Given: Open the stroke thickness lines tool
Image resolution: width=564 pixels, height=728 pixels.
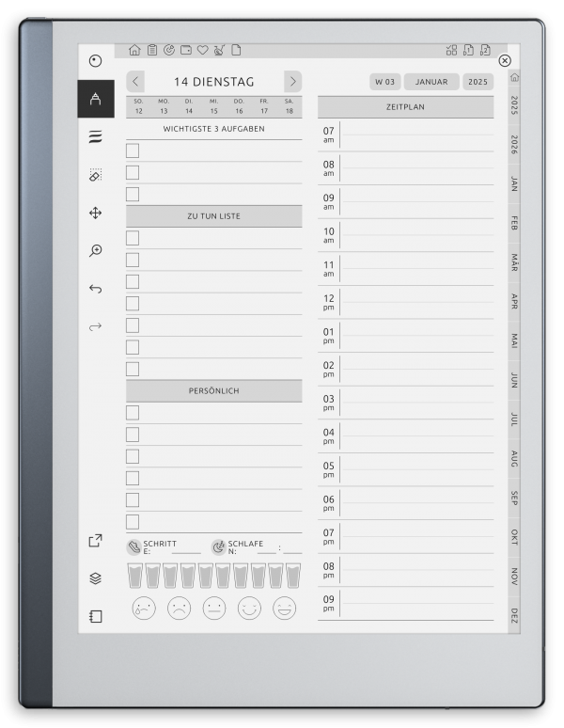Looking at the screenshot, I should click(95, 136).
